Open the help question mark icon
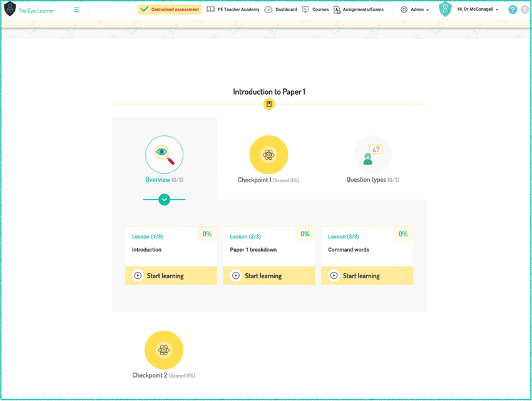The image size is (532, 401). coord(513,9)
